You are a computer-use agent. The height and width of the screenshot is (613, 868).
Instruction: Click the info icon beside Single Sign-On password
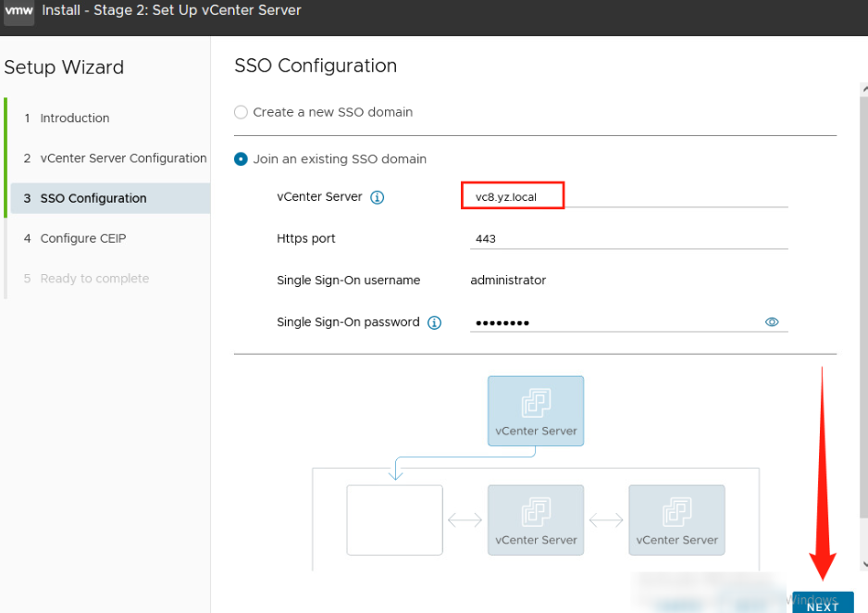433,322
